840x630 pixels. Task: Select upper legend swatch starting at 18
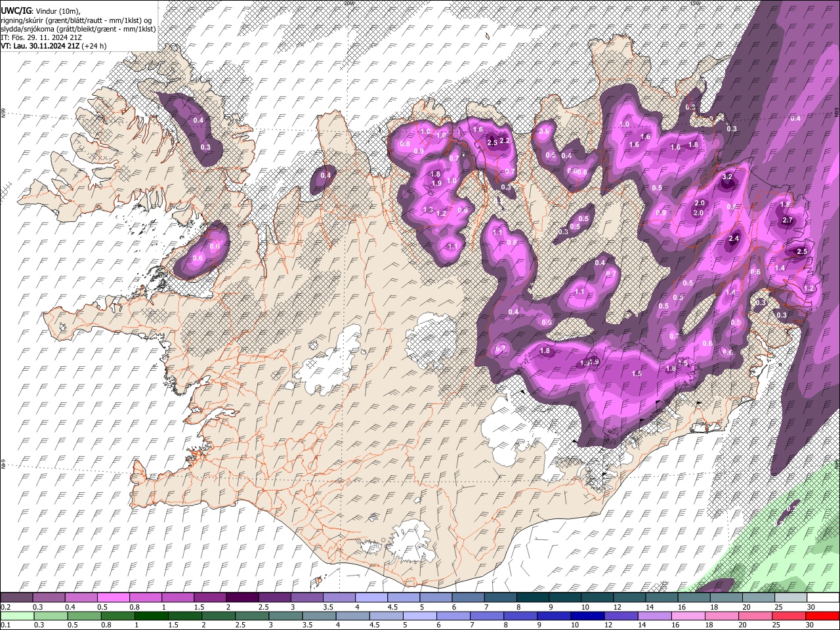point(725,598)
